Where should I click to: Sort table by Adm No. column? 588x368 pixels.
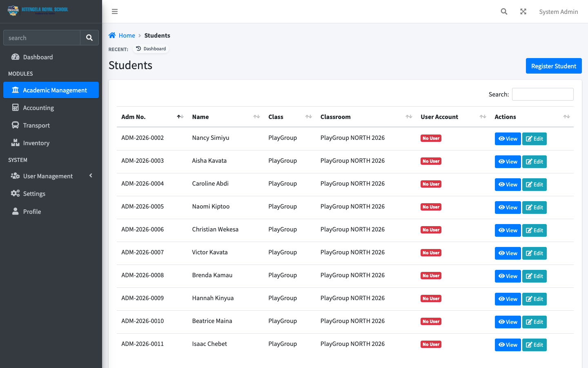pos(151,117)
